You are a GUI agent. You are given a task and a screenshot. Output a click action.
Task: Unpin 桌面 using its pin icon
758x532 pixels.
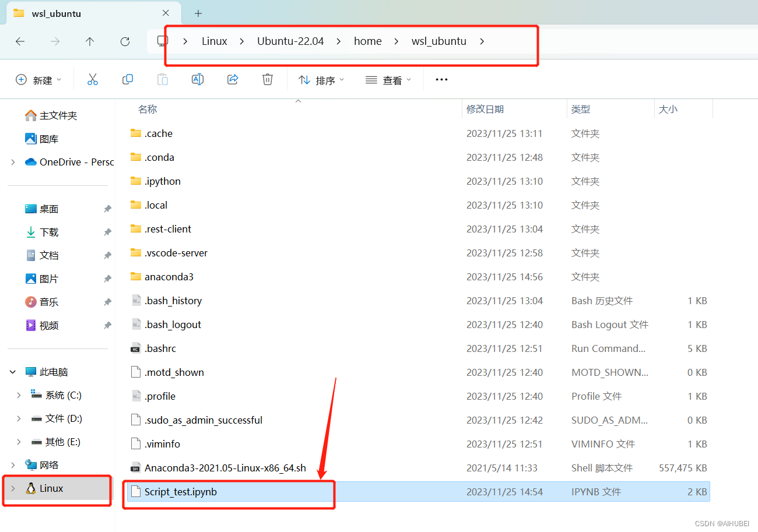(107, 209)
